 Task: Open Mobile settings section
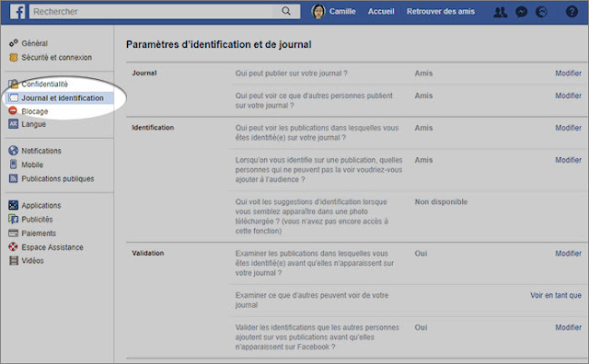click(32, 165)
